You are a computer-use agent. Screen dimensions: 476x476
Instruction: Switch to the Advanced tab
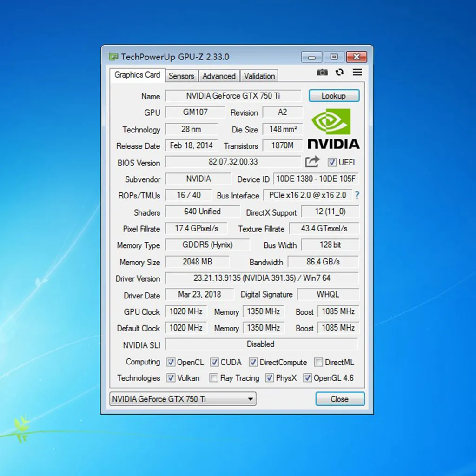219,76
